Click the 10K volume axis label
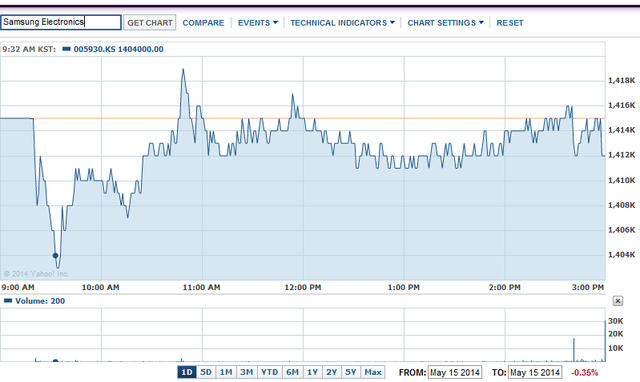The height and width of the screenshot is (382, 640). click(616, 348)
